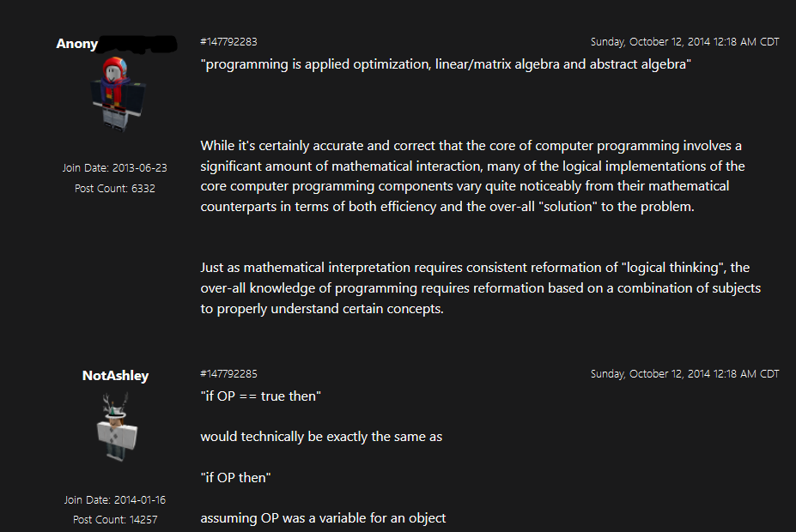This screenshot has height=532, width=796.
Task: Click the Post Count 6332 label
Action: pyautogui.click(x=115, y=189)
